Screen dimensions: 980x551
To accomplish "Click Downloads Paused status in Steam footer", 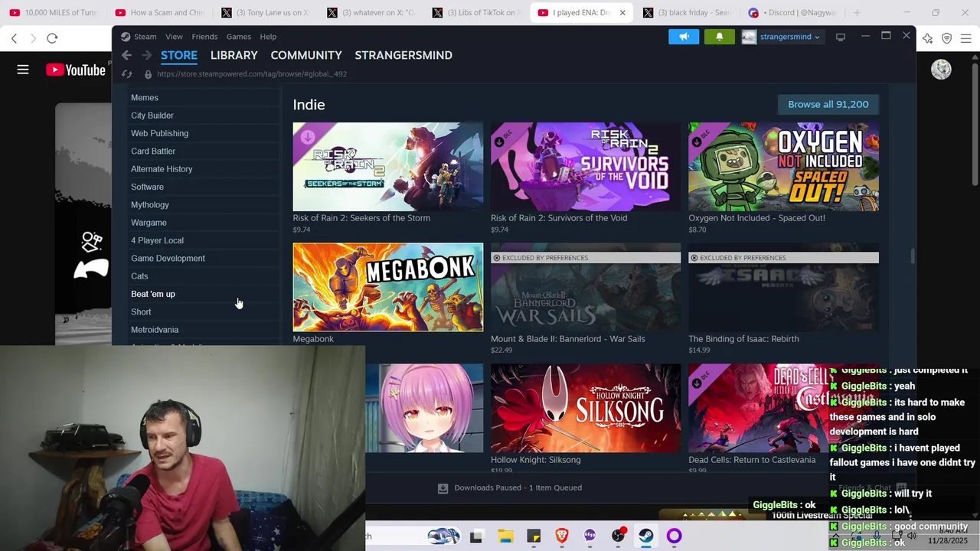I will coord(518,487).
